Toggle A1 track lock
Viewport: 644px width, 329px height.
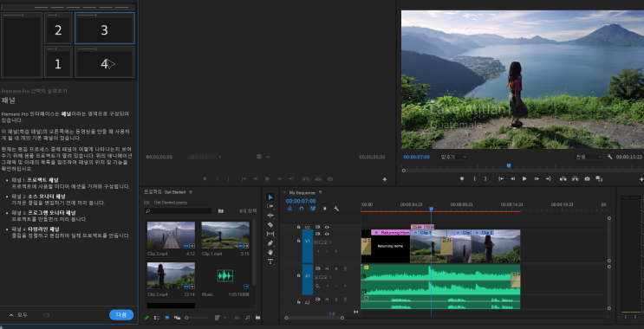pos(298,275)
